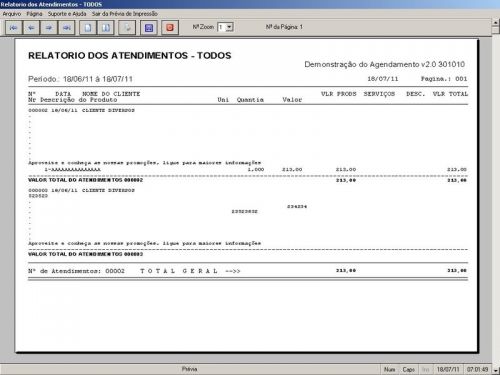Click the Num indicator in status bar
Screen dimensions: 500x375
pyautogui.click(x=389, y=369)
